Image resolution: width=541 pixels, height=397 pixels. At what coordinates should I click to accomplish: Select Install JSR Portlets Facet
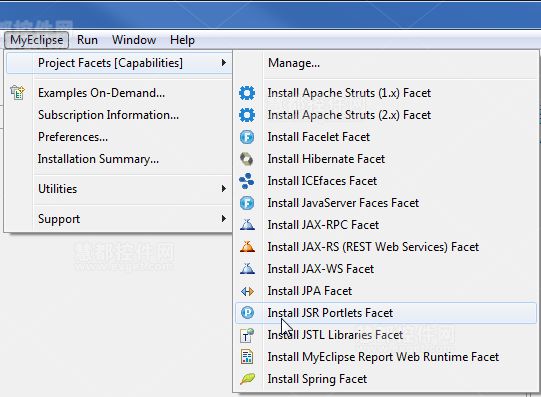pyautogui.click(x=386, y=313)
